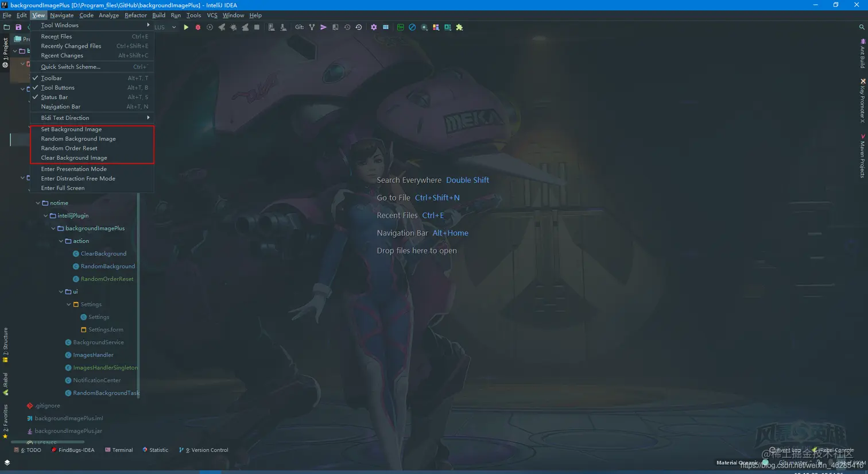Click the Open folder toolbar icon
Viewport: 868px width, 474px height.
coord(7,27)
